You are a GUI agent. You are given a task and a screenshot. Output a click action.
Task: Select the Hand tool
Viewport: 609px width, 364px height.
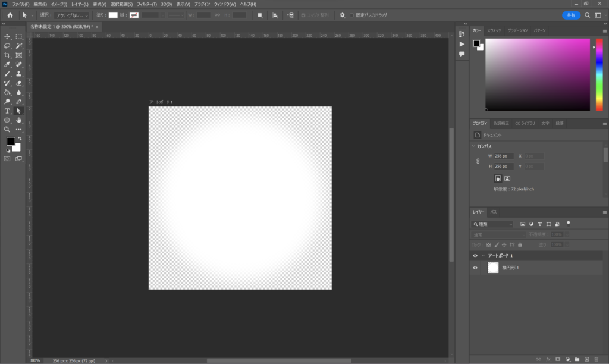click(x=19, y=120)
